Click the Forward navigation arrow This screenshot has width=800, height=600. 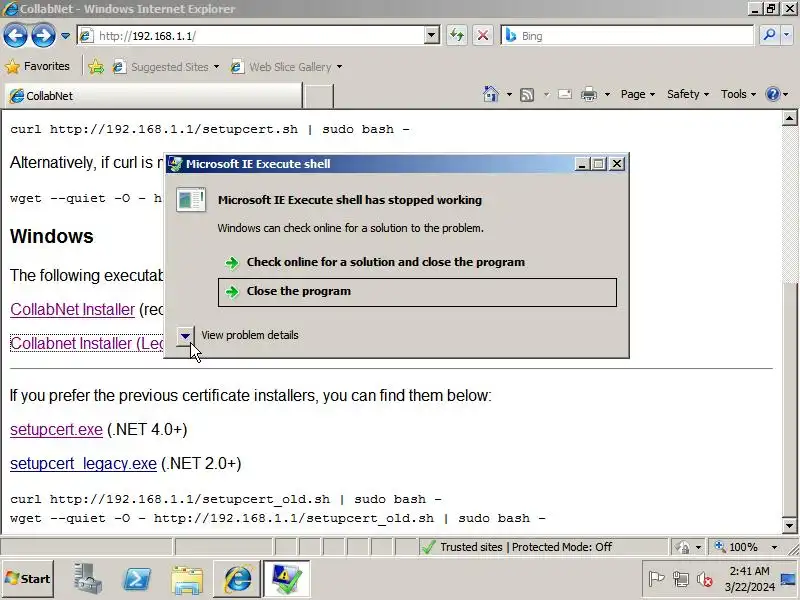[43, 36]
